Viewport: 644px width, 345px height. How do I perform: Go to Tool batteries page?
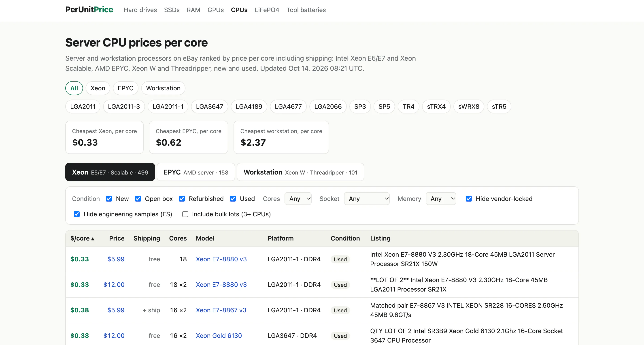click(x=306, y=10)
